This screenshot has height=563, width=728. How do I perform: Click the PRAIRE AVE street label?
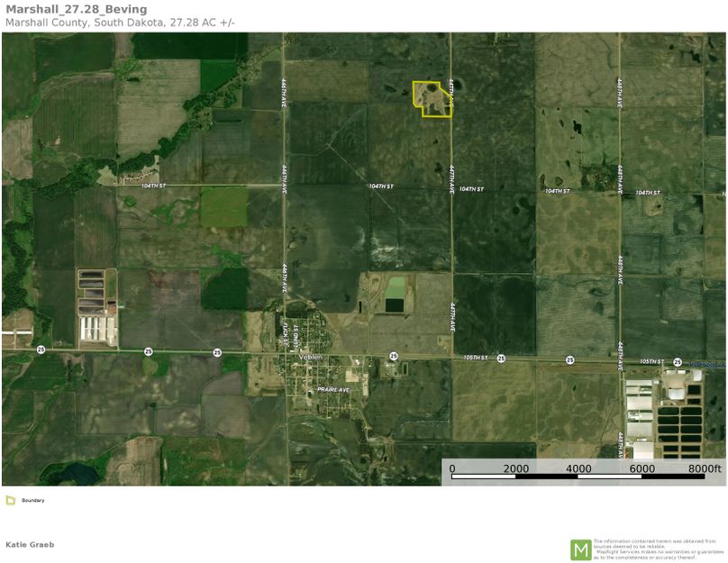tap(332, 389)
